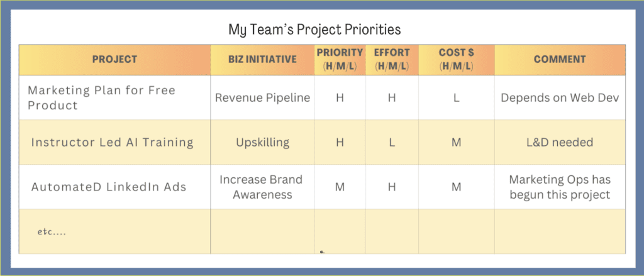The width and height of the screenshot is (644, 276).
Task: Click the "Upskilling" initiative cell
Action: click(262, 142)
